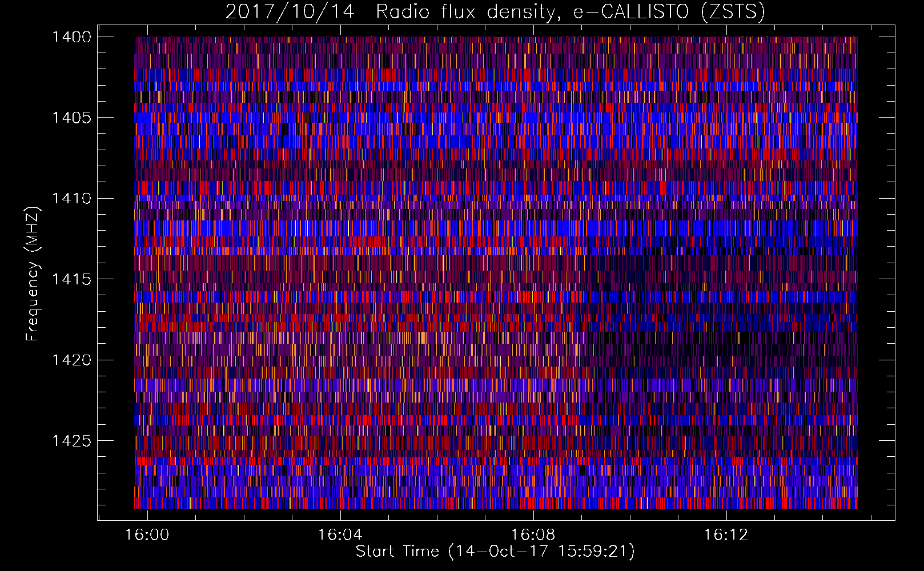Viewport: 924px width, 571px height.
Task: Click the 1410 frequency tick label
Action: [x=72, y=199]
